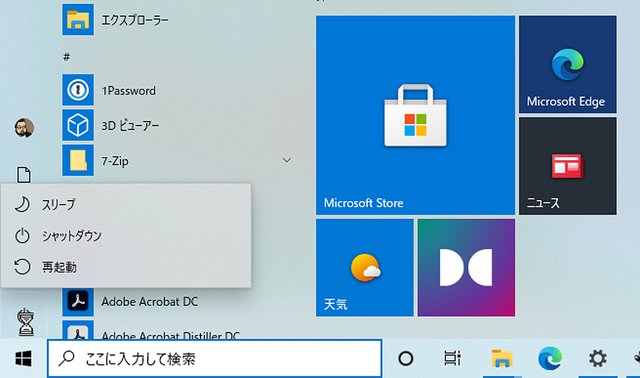Click the ここに入力して検索 search box
The height and width of the screenshot is (378, 640).
coord(215,359)
